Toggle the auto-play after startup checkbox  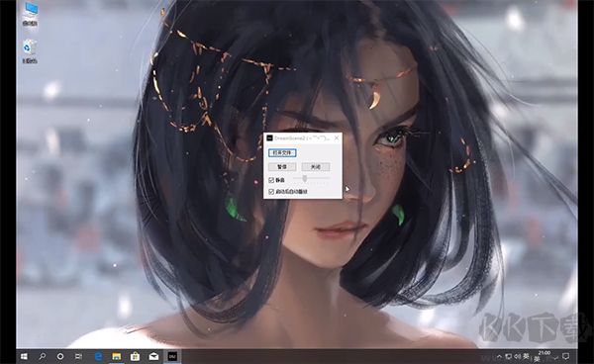(x=271, y=192)
